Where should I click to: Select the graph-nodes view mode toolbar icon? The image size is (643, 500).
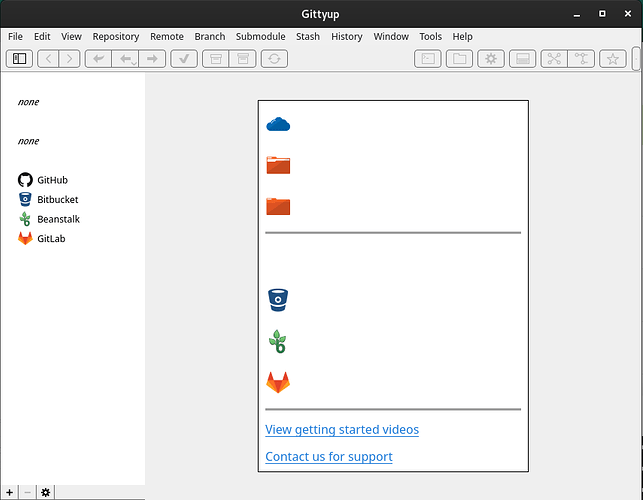(554, 59)
